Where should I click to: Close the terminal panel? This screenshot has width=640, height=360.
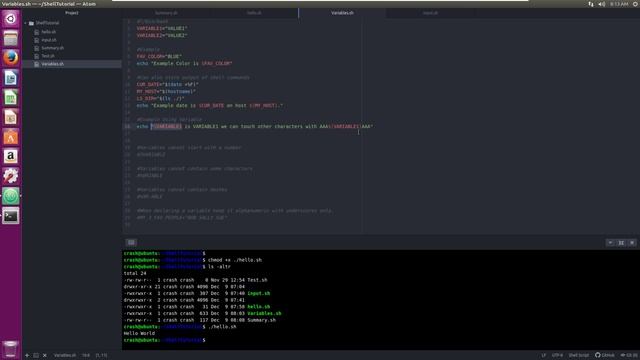pos(632,242)
